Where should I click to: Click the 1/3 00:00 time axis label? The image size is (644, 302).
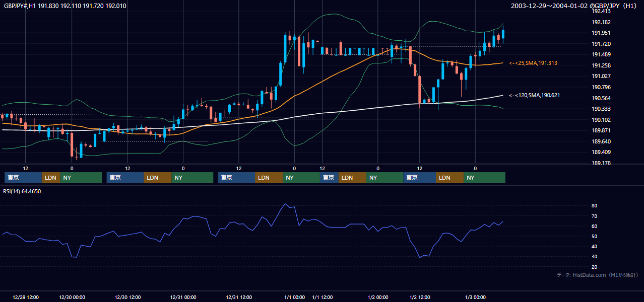(475, 297)
